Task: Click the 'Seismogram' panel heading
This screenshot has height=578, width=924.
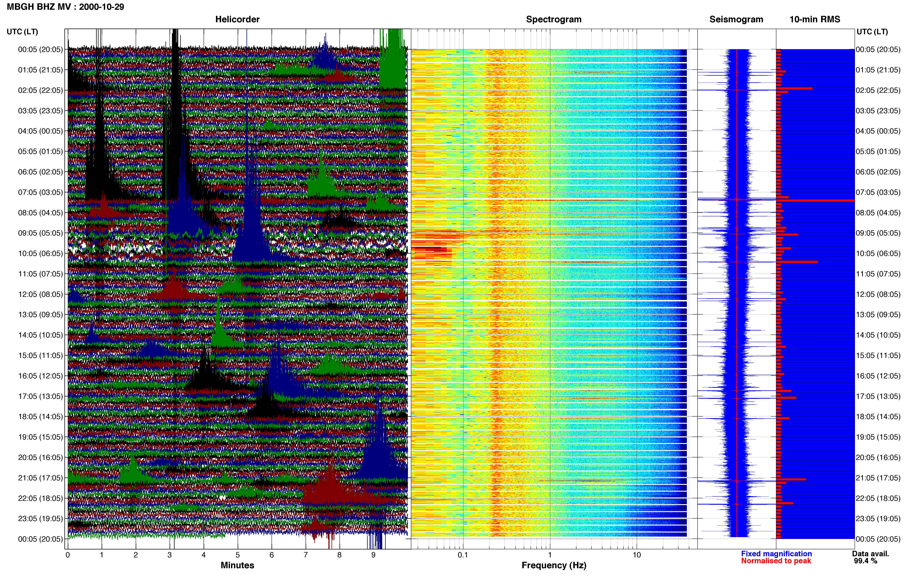Action: [x=736, y=20]
